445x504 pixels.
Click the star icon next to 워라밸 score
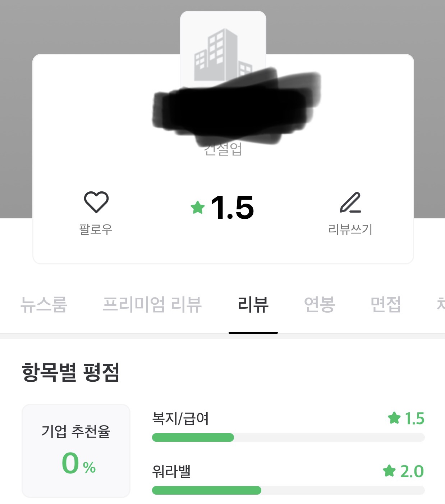click(x=389, y=471)
